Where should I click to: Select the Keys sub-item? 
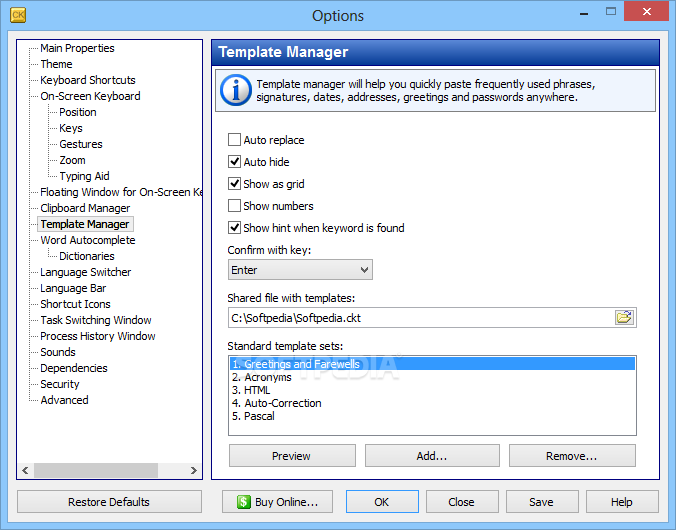click(x=71, y=128)
